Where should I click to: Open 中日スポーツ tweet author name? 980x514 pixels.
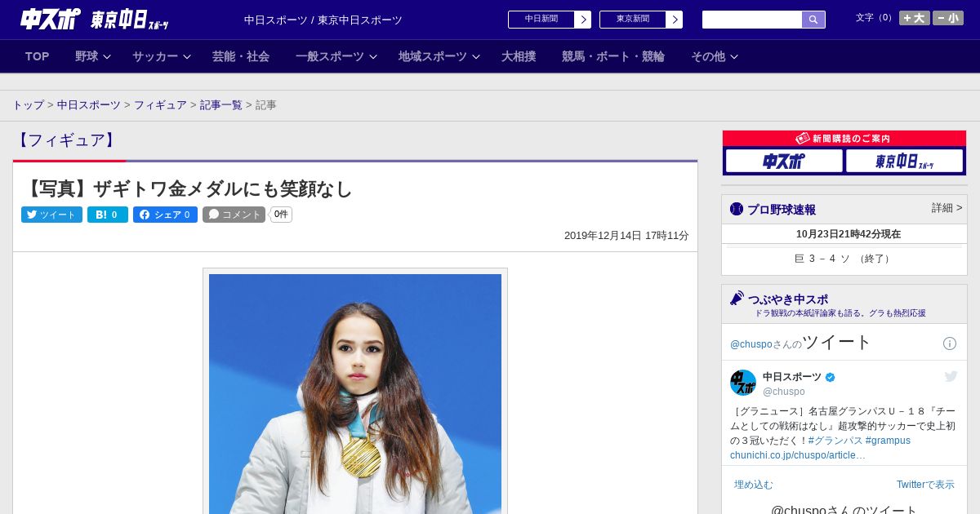792,377
